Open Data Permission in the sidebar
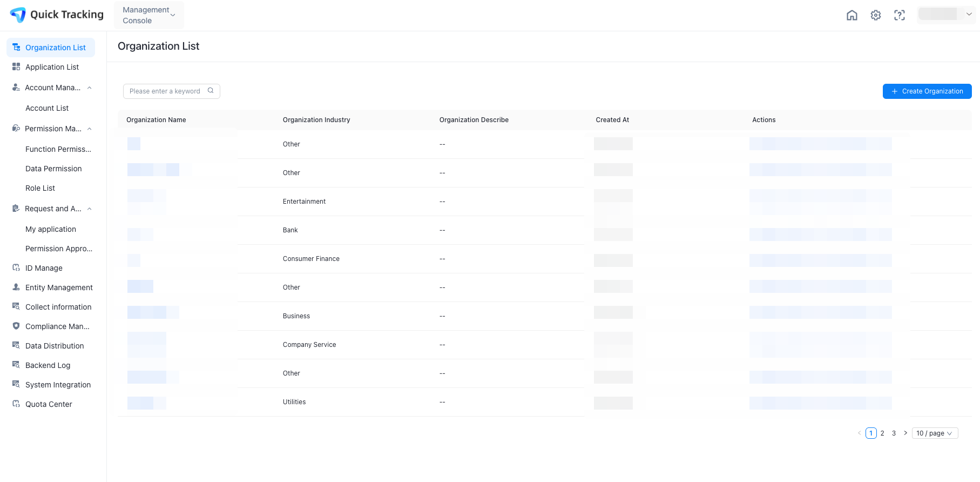This screenshot has width=980, height=482. tap(53, 169)
